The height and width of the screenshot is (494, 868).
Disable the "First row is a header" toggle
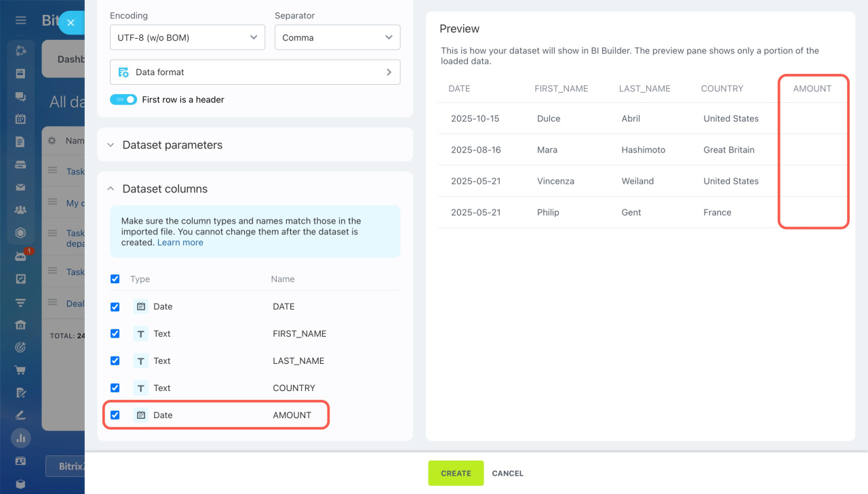coord(123,99)
